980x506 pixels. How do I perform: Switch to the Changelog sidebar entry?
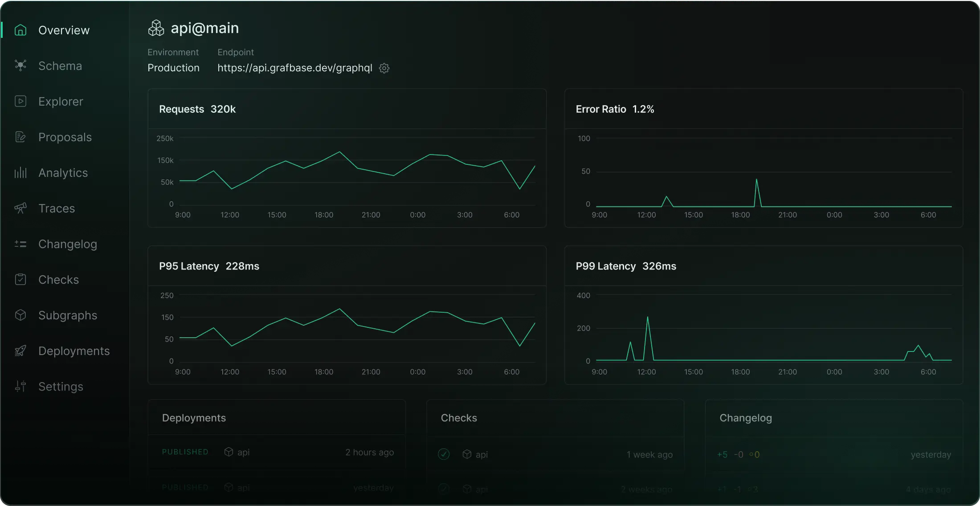(x=68, y=244)
